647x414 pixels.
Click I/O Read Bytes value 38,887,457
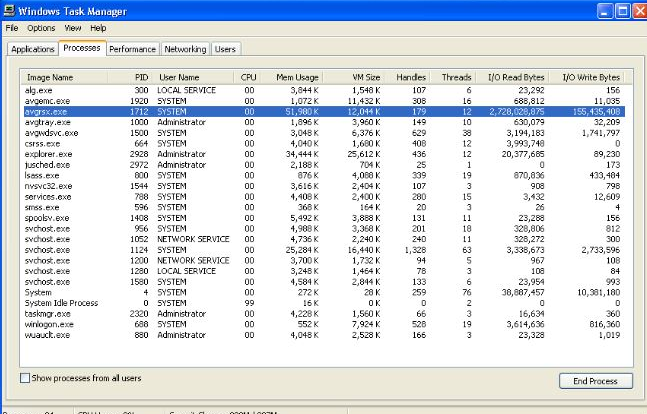coord(523,293)
